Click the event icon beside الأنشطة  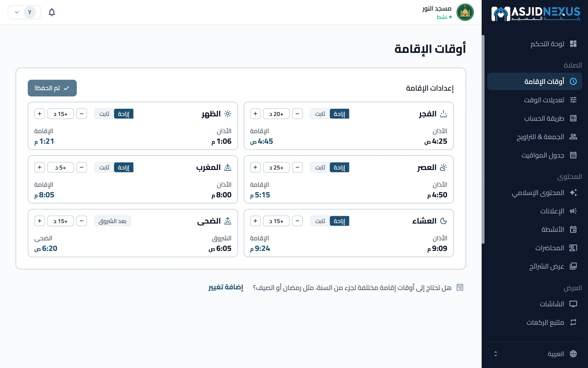[x=573, y=229]
